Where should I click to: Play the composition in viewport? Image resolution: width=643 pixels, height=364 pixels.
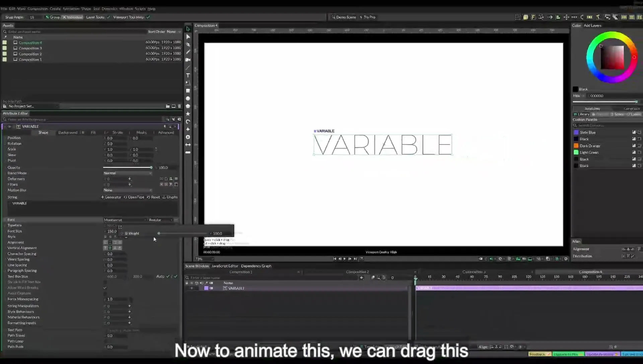[x=345, y=259]
